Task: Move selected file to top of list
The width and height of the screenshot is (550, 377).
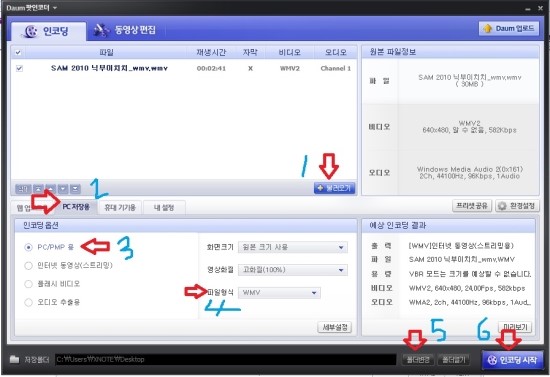Action: pyautogui.click(x=38, y=189)
